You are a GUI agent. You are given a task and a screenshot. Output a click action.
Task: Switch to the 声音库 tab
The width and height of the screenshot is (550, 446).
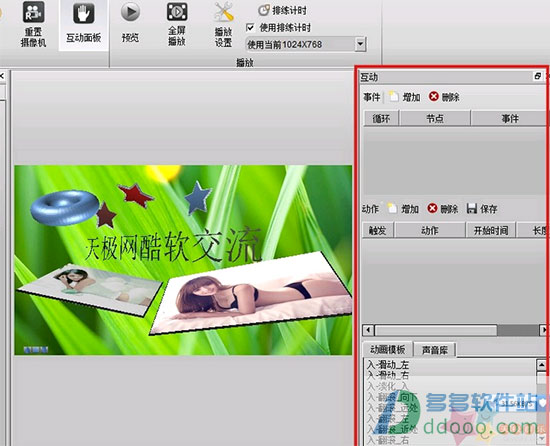click(435, 350)
